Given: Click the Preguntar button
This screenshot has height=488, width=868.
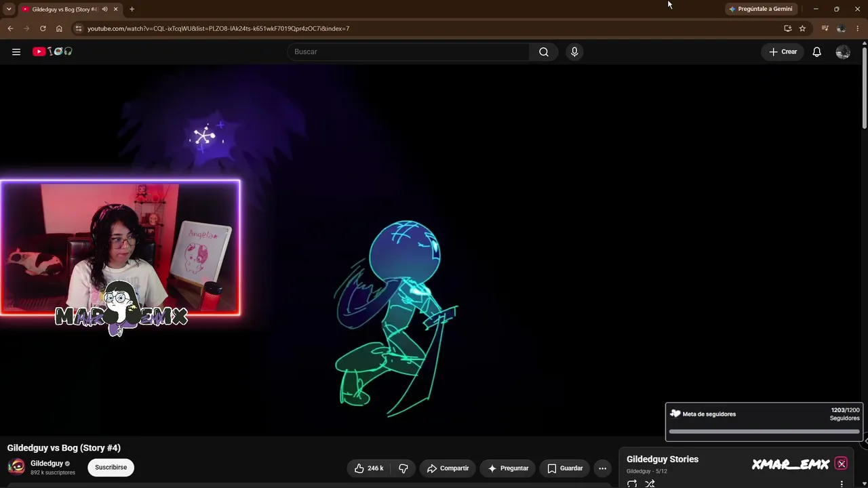Looking at the screenshot, I should (508, 468).
